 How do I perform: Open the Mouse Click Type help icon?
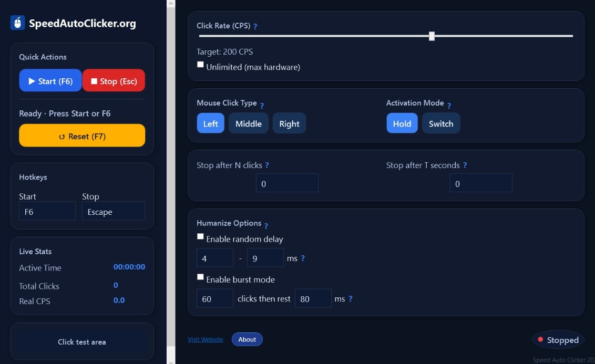262,106
